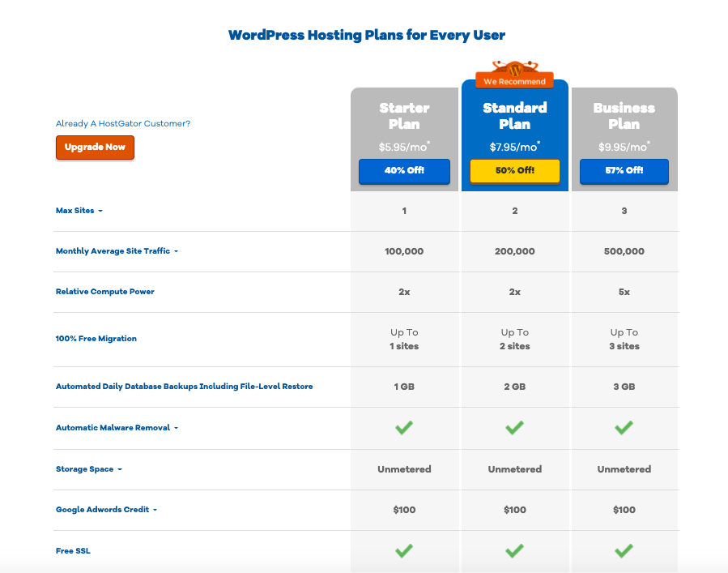Viewport: 728px width, 573px height.
Task: Click the Free SSL checkmark under Standard Plan
Action: pyautogui.click(x=515, y=550)
